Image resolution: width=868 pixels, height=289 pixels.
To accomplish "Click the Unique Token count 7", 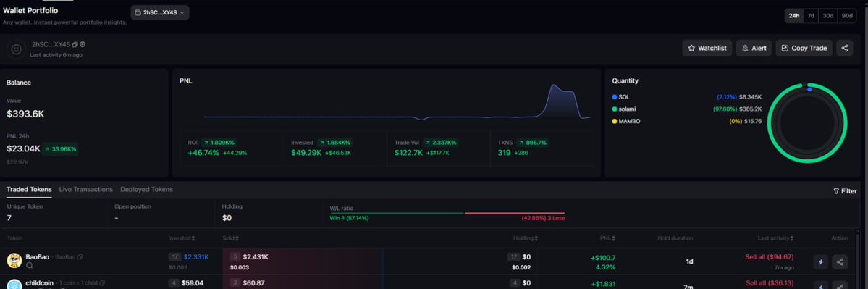I will [9, 218].
